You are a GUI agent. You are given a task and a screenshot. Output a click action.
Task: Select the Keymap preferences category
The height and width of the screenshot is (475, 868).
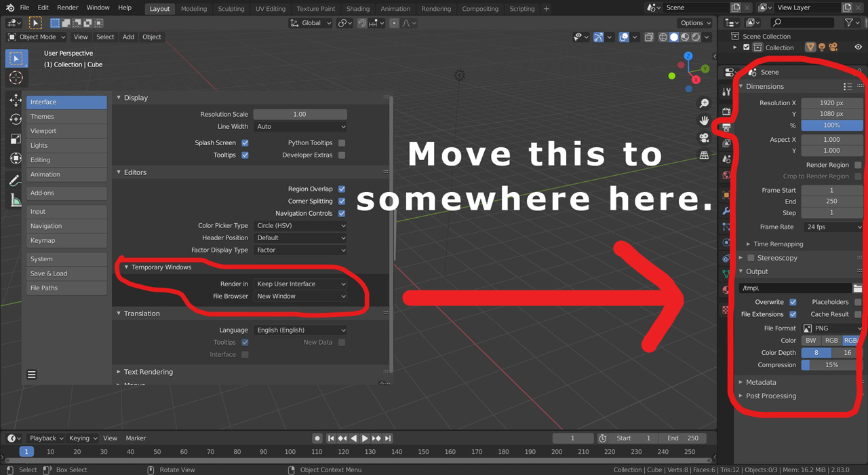(66, 241)
